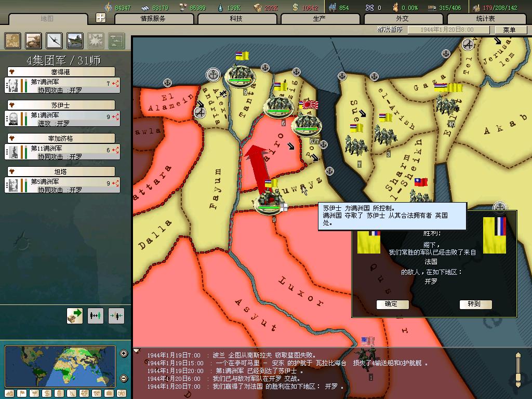Viewport: 532px width, 399px height.
Task: Click log entry about 第1满洲军 reaching 苏伊士
Action: click(224, 371)
